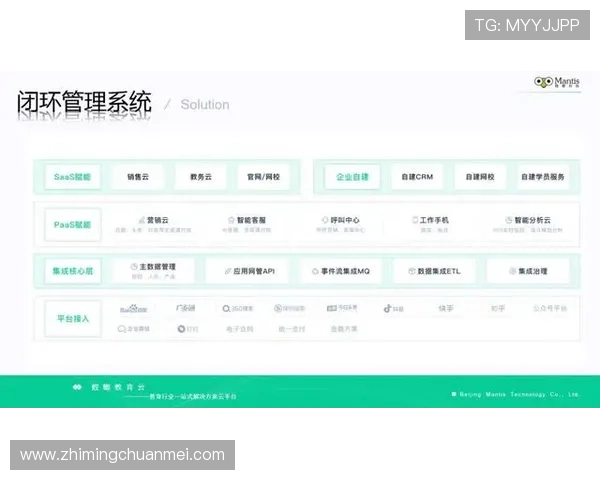Click the 集成治理 icon
Viewport: 600px width, 480px height.
tap(512, 271)
